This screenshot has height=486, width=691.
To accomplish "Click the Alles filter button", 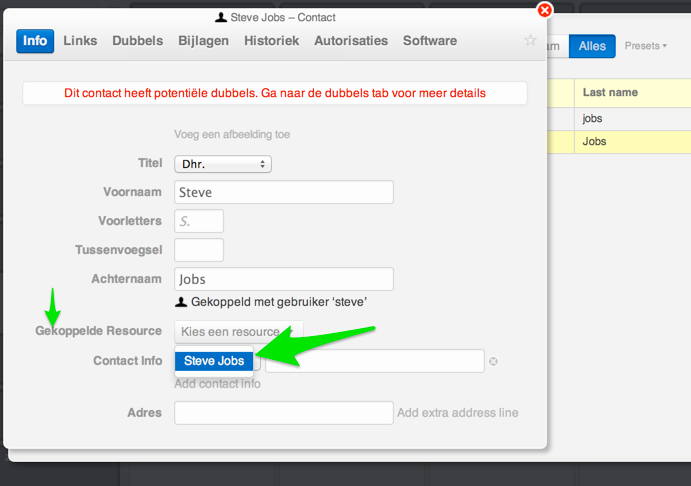I will coord(592,46).
